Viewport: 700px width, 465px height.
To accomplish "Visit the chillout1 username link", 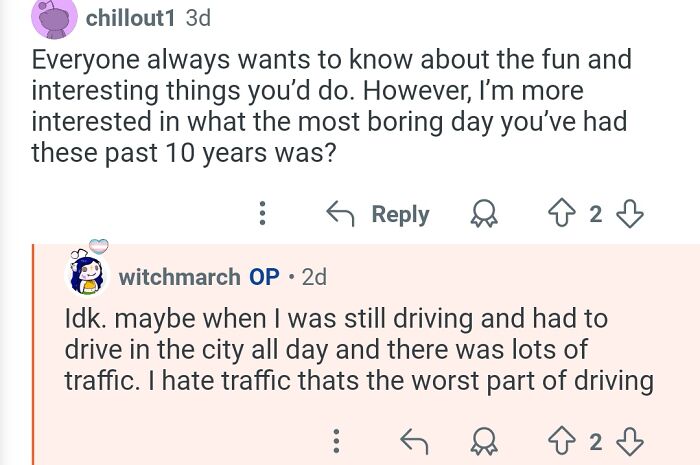I will click(133, 18).
